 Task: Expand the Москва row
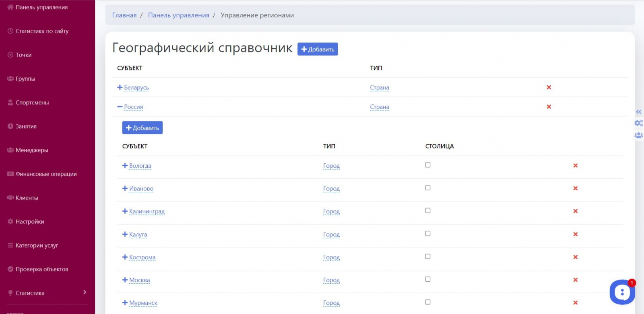pos(125,280)
